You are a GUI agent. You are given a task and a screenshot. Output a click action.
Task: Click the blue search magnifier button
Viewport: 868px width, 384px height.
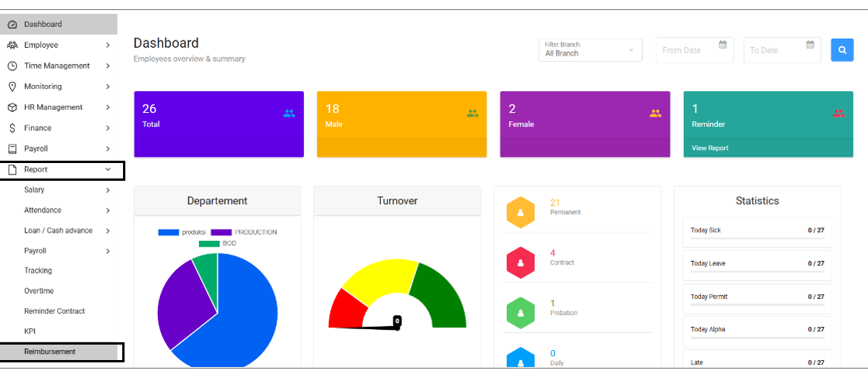pos(842,50)
